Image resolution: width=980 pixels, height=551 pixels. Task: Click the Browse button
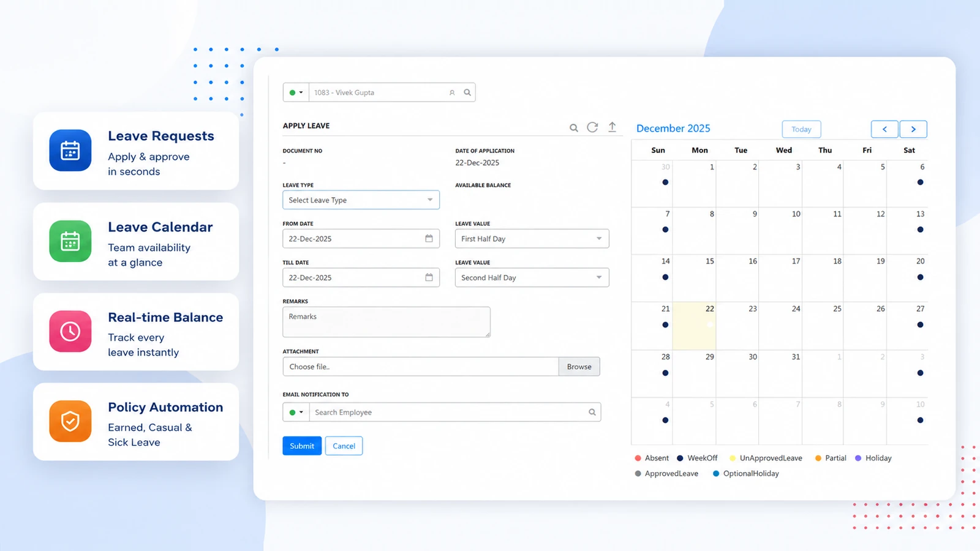click(x=579, y=367)
